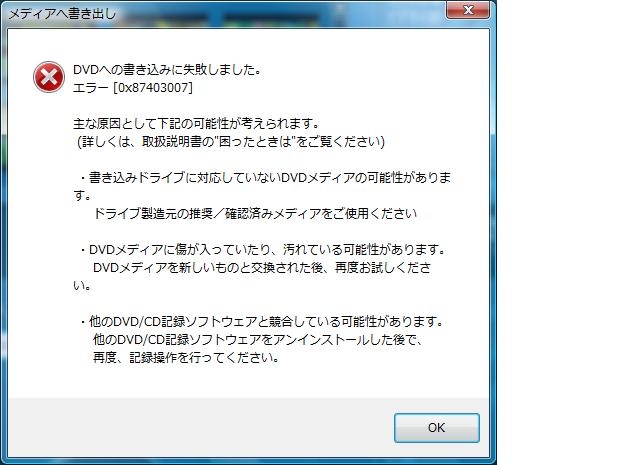Viewport: 640px width, 465px height.
Task: Click the wrapped い。 text fragment
Action: coord(82,286)
